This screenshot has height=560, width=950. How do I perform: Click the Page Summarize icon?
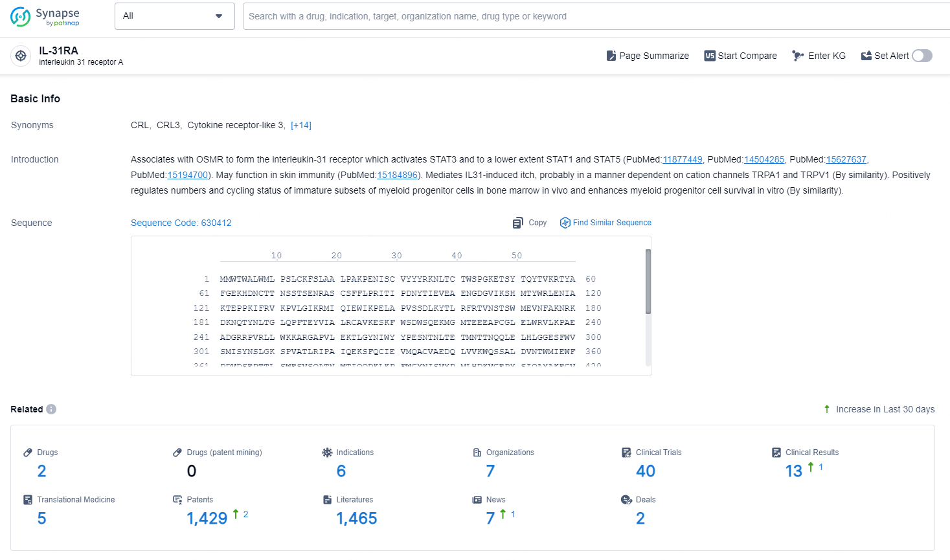(611, 56)
